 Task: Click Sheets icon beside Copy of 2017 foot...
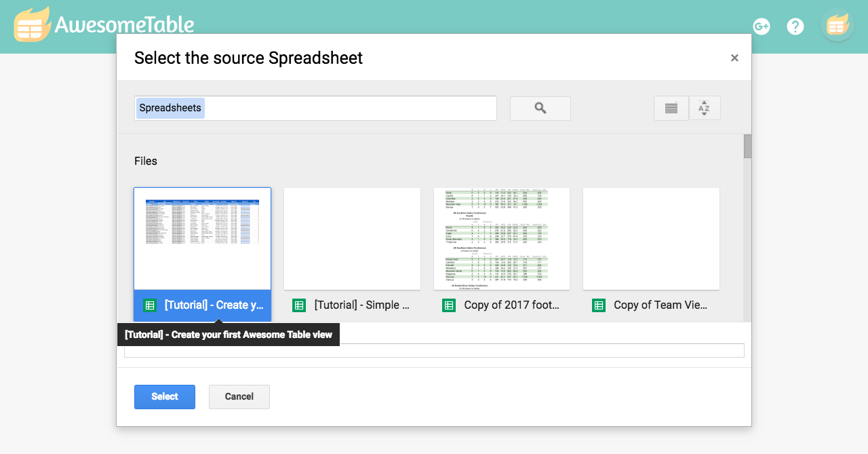tap(449, 305)
